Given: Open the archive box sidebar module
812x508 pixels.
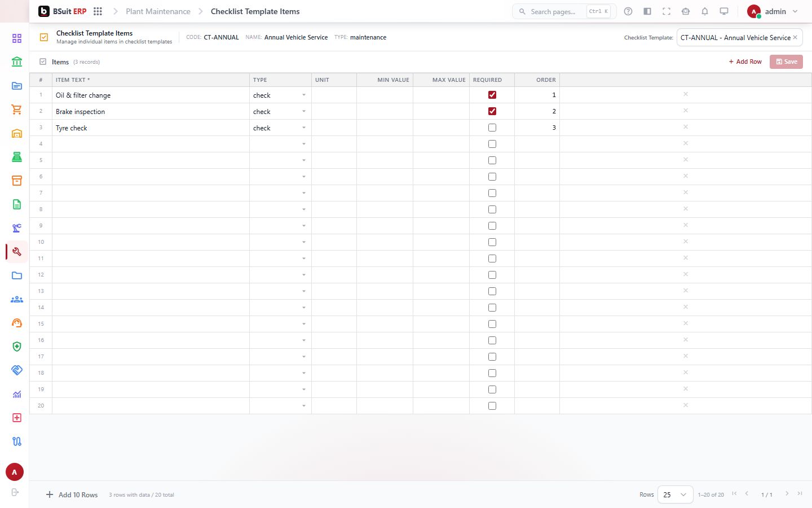Looking at the screenshot, I should coord(17,181).
